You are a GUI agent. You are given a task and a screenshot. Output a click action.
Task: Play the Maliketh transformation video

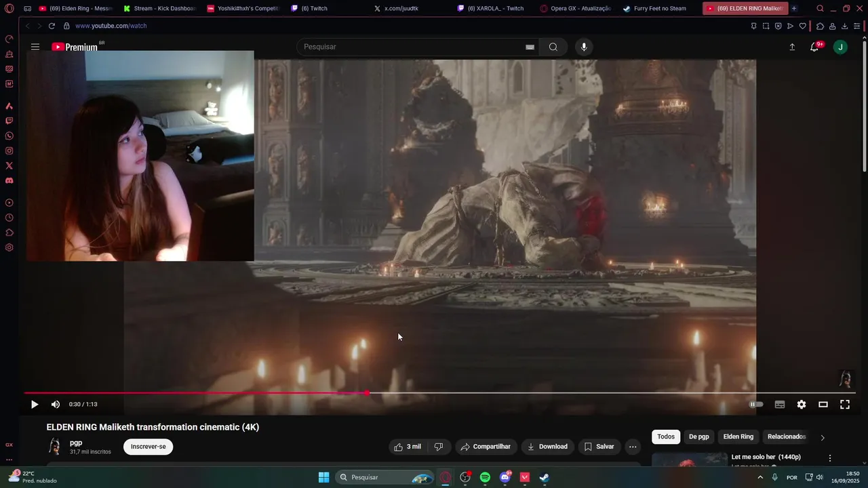[x=35, y=405]
